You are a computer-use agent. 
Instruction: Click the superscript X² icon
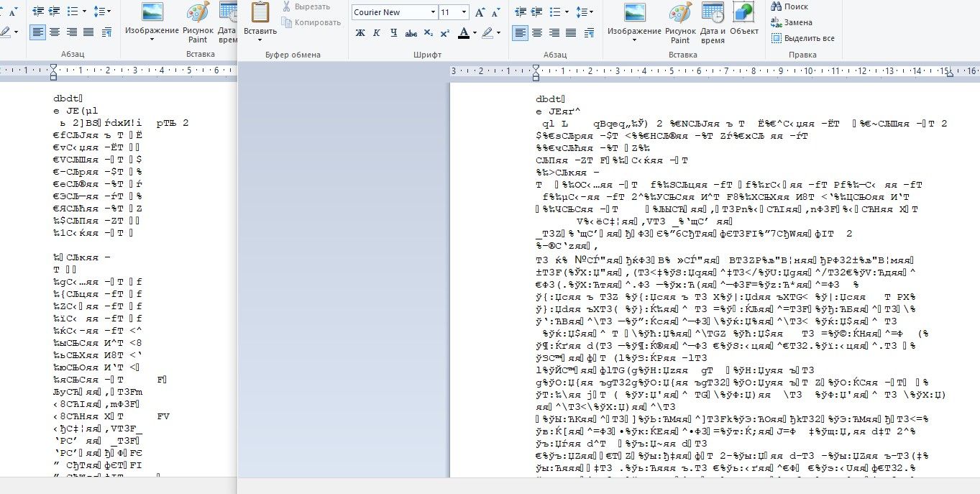pos(445,33)
